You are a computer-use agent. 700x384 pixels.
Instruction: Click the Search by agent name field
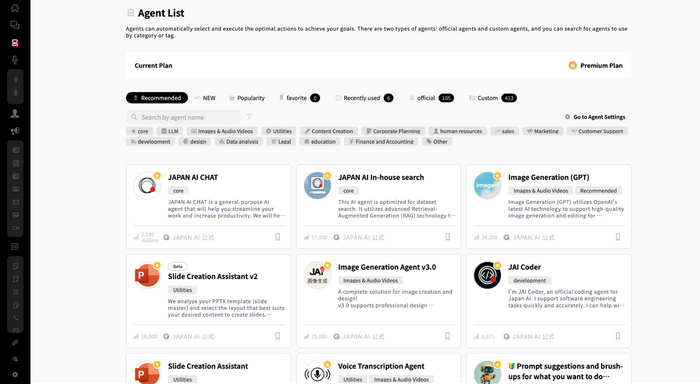point(183,117)
